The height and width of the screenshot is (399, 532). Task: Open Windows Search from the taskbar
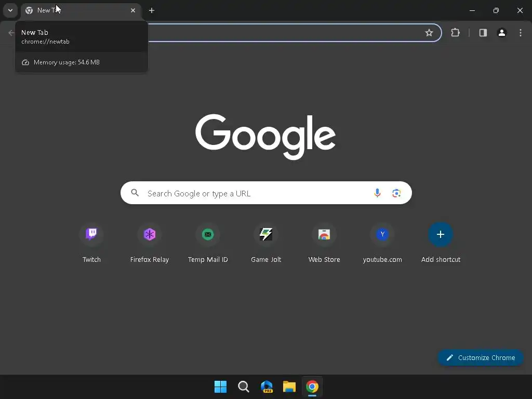tap(243, 387)
